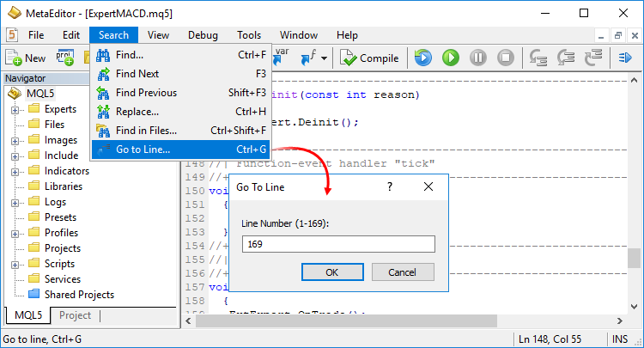
Task: Expand the Logs folder node
Action: point(15,203)
